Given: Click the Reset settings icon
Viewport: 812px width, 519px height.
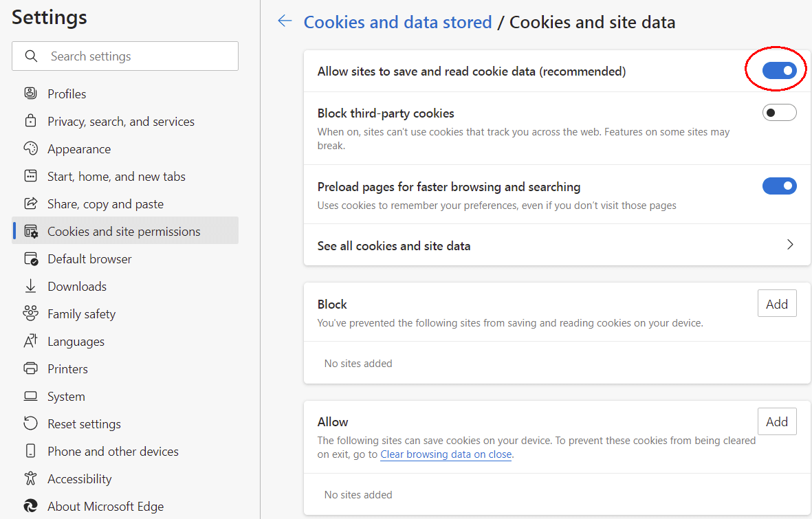Looking at the screenshot, I should coord(30,423).
